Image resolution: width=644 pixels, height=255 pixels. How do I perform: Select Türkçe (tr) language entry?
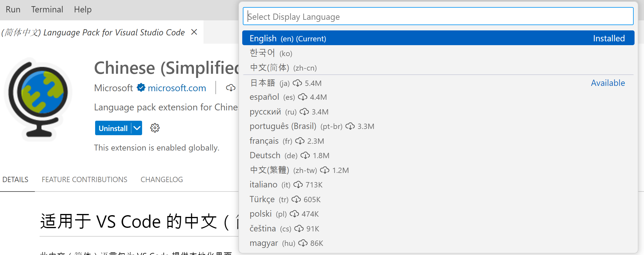click(438, 200)
